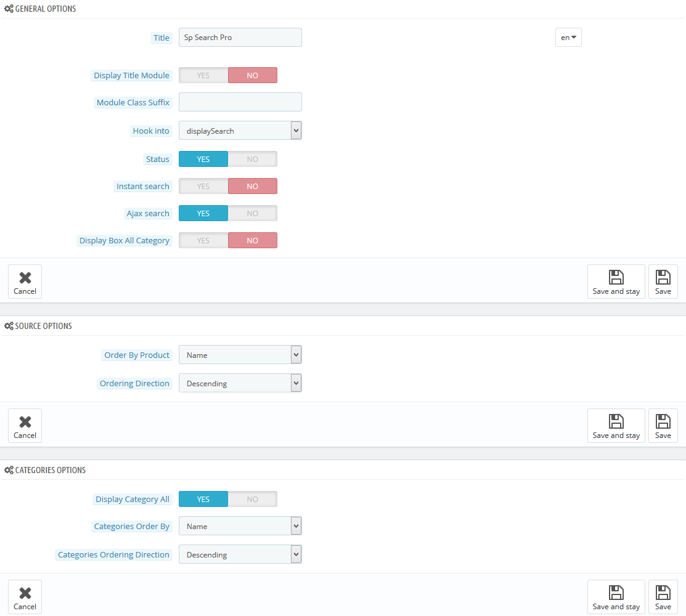This screenshot has height=616, width=686.
Task: Click the Title field label
Action: click(x=161, y=38)
